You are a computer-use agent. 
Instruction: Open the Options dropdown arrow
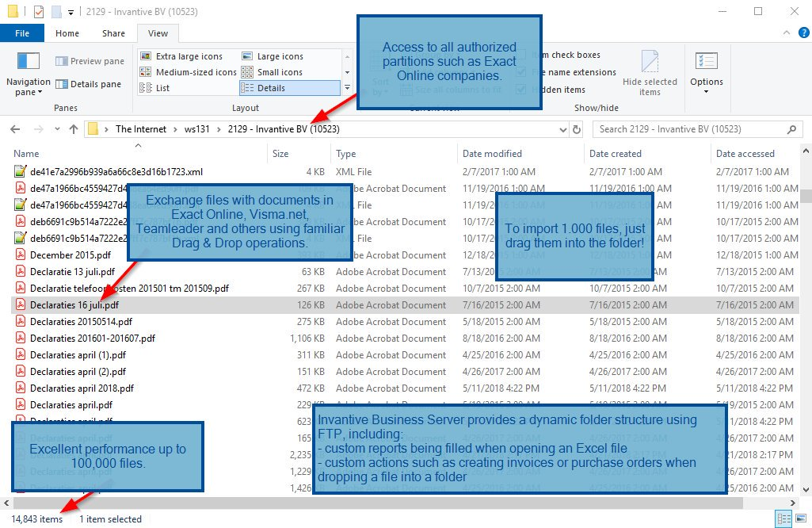[706, 92]
